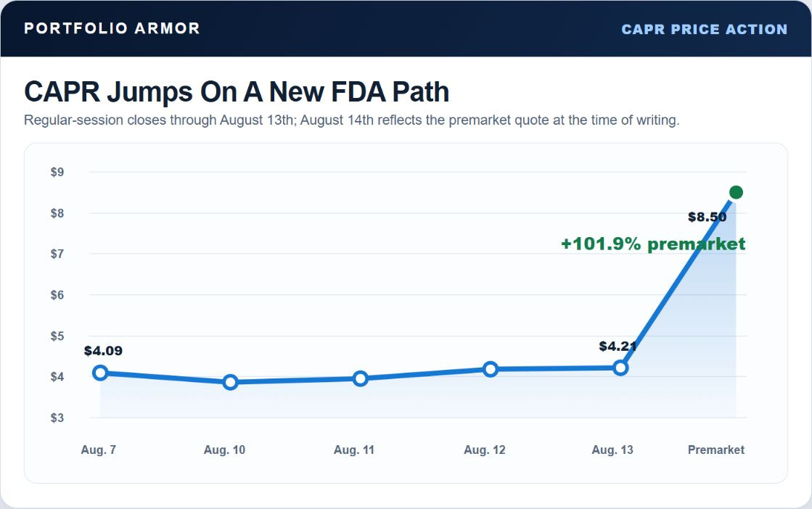This screenshot has width=812, height=509.
Task: Click the Aug. 13 x-axis label
Action: click(x=612, y=450)
